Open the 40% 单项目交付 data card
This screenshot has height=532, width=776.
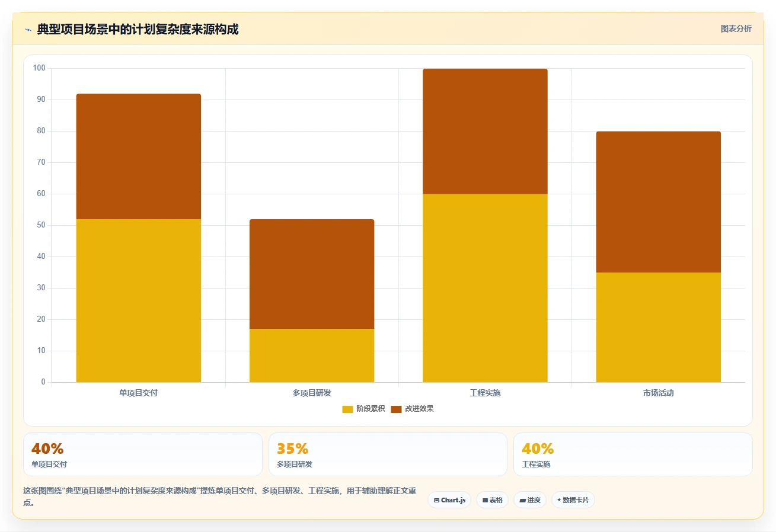pos(142,454)
